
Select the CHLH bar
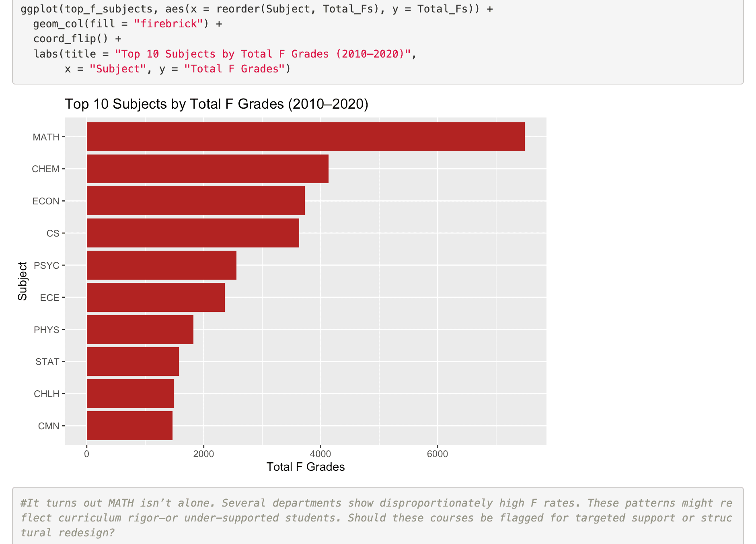coord(129,394)
